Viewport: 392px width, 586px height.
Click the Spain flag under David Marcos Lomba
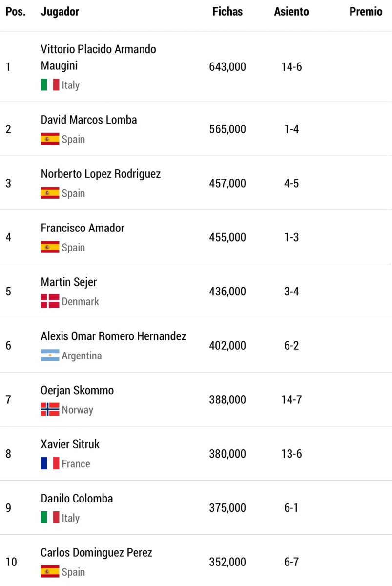(50, 139)
